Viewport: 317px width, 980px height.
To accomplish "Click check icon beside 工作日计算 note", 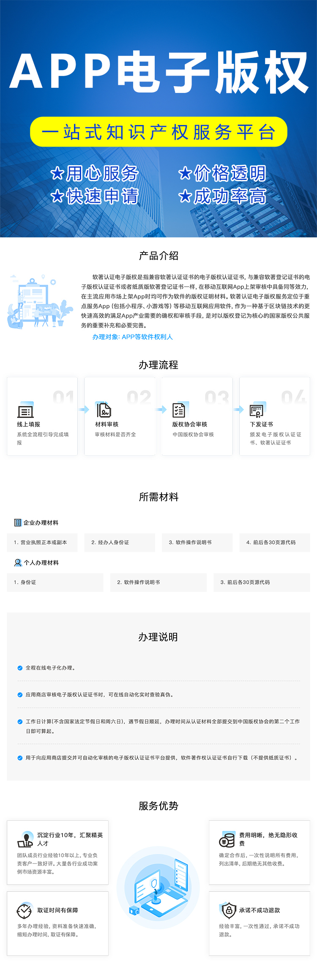I will [x=20, y=721].
